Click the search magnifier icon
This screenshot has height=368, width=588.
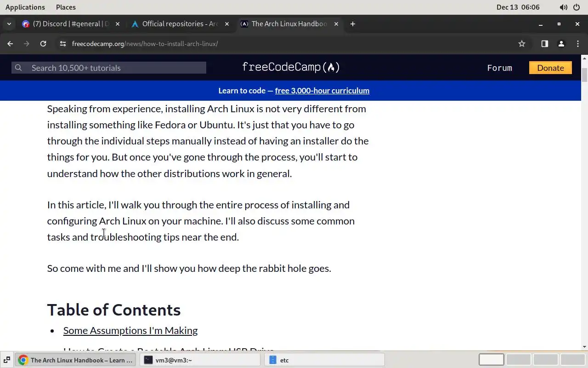point(18,68)
